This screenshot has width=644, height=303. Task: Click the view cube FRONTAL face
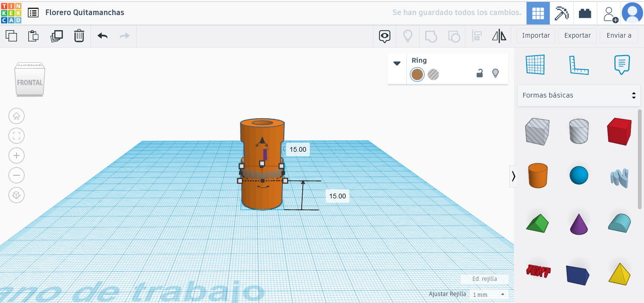(x=30, y=82)
